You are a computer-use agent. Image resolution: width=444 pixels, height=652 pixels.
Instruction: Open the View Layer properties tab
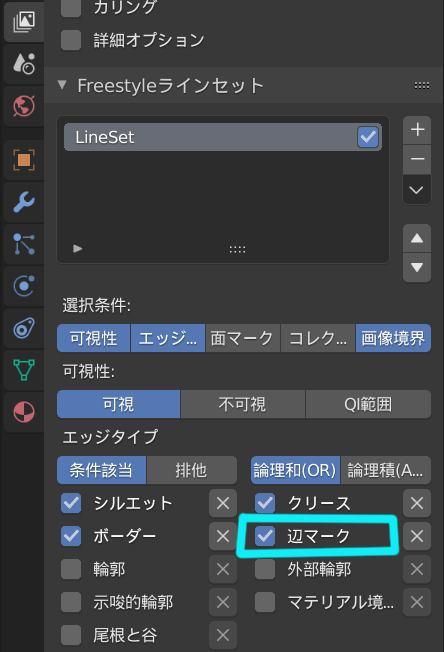coord(24,21)
